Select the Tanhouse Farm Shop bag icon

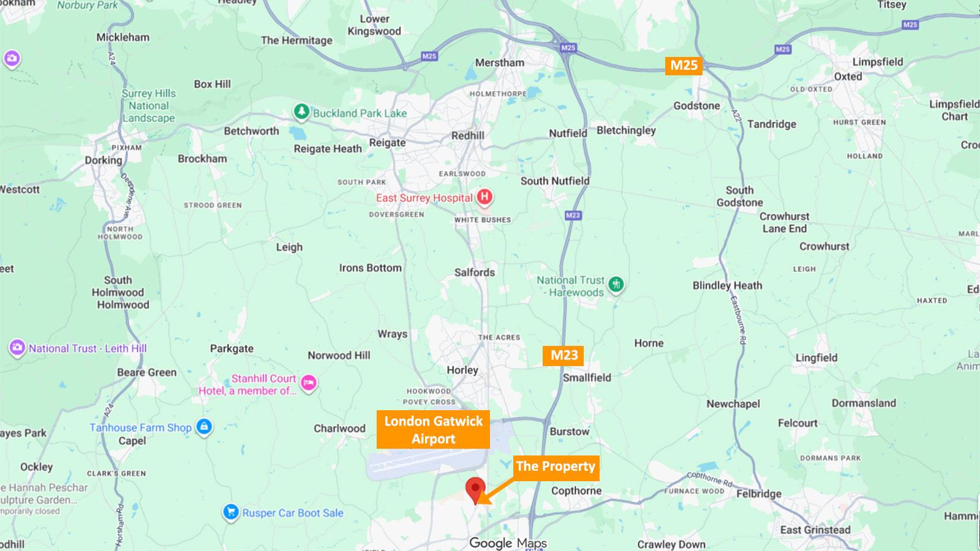[x=205, y=427]
